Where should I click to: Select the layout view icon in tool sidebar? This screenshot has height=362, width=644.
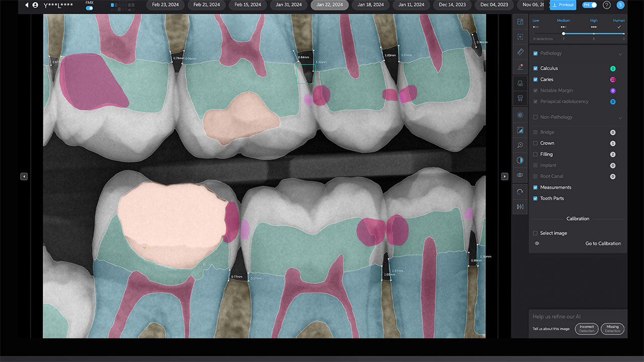(520, 22)
